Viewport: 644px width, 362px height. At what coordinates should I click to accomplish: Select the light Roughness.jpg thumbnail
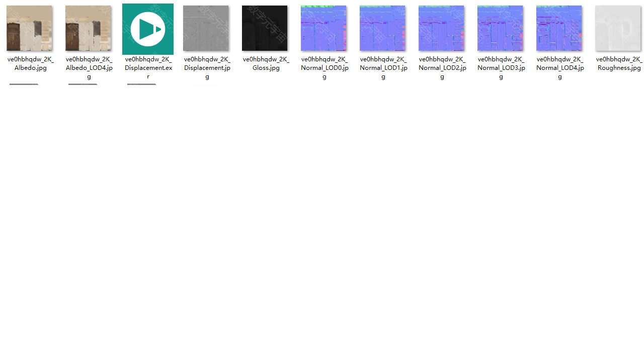pos(618,28)
